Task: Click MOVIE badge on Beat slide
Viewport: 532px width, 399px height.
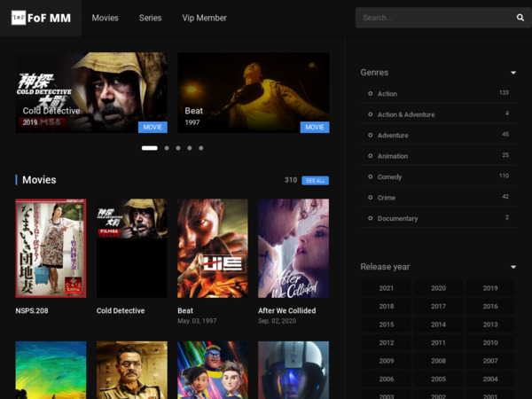Action: click(315, 127)
